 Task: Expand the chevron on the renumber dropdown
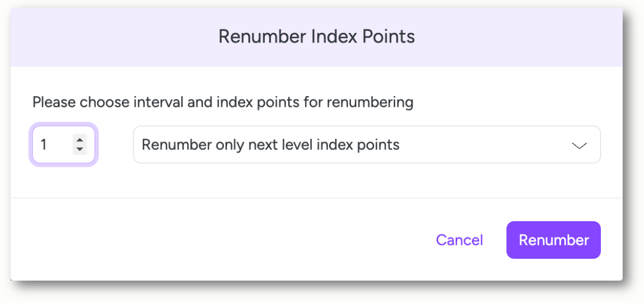tap(579, 146)
